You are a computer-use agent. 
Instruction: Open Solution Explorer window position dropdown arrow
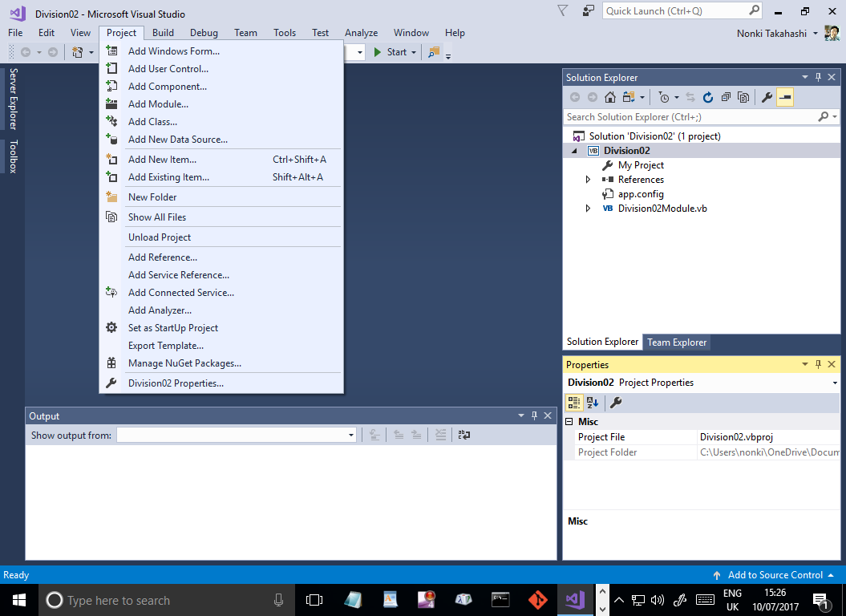click(x=805, y=77)
